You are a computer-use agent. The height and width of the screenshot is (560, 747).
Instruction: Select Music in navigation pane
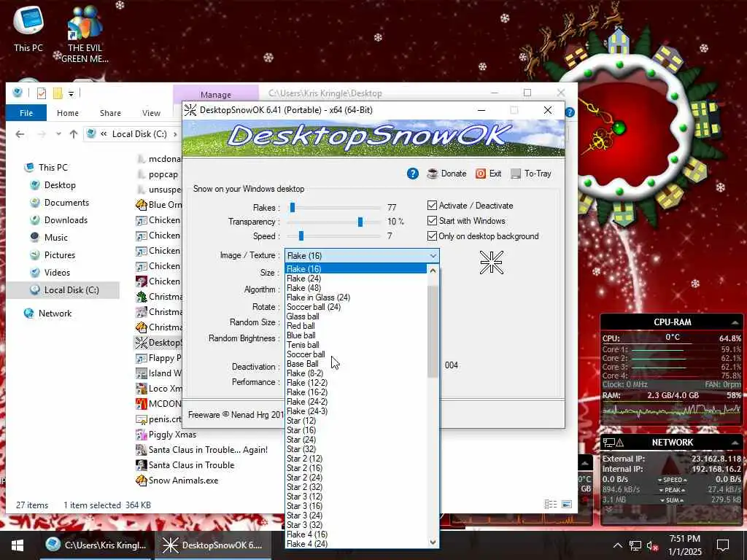pyautogui.click(x=55, y=237)
